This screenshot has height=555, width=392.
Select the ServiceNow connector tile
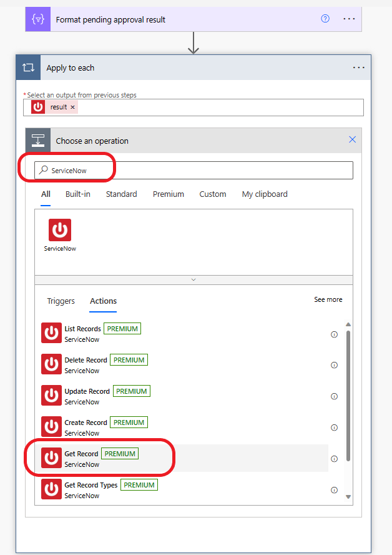pyautogui.click(x=60, y=235)
